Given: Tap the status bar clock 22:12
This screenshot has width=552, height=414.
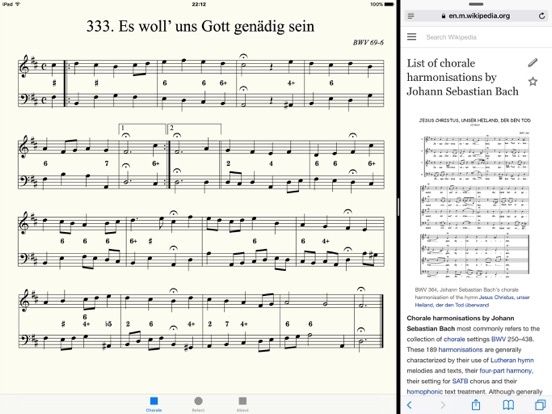Looking at the screenshot, I should [199, 4].
